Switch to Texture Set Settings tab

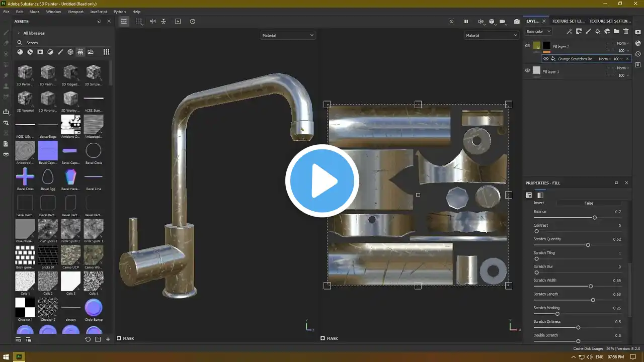point(610,21)
